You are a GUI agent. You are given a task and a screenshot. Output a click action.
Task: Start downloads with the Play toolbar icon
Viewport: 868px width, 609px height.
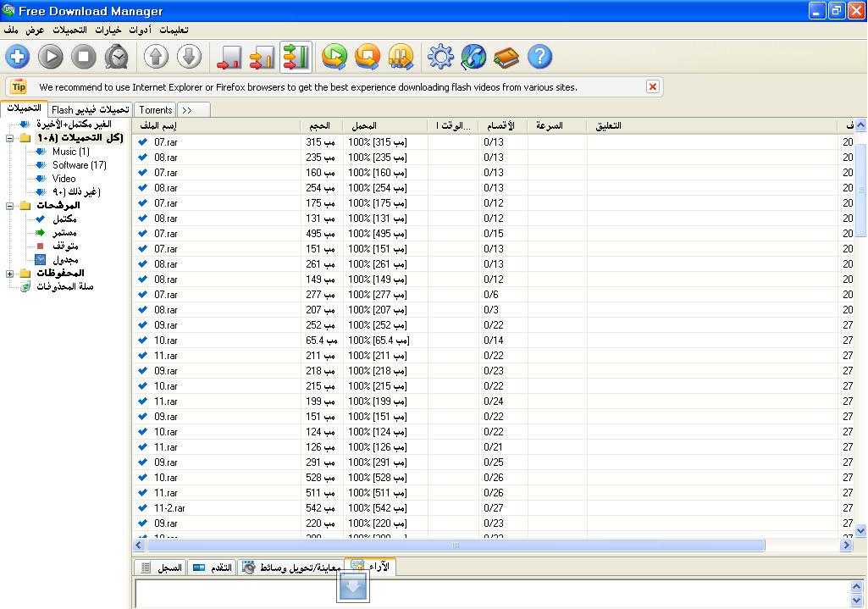pyautogui.click(x=50, y=57)
